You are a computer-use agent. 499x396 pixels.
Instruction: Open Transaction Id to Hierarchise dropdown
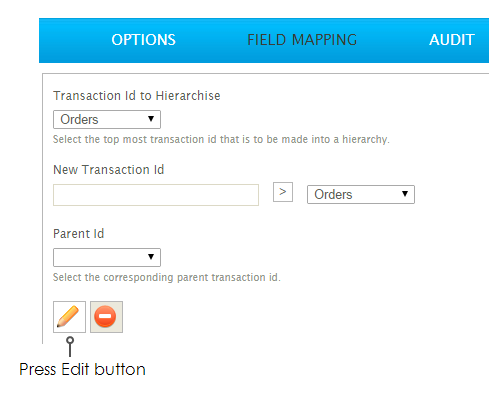pos(107,119)
